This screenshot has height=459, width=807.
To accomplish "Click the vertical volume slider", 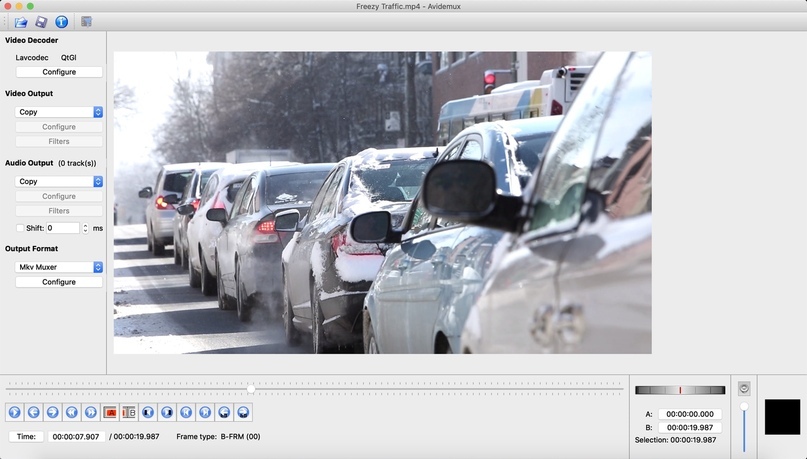I will click(x=744, y=427).
